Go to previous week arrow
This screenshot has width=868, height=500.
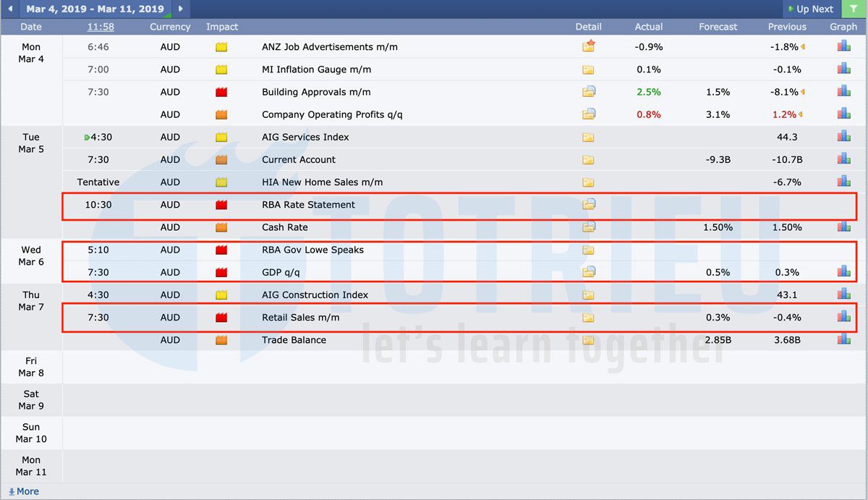click(9, 9)
